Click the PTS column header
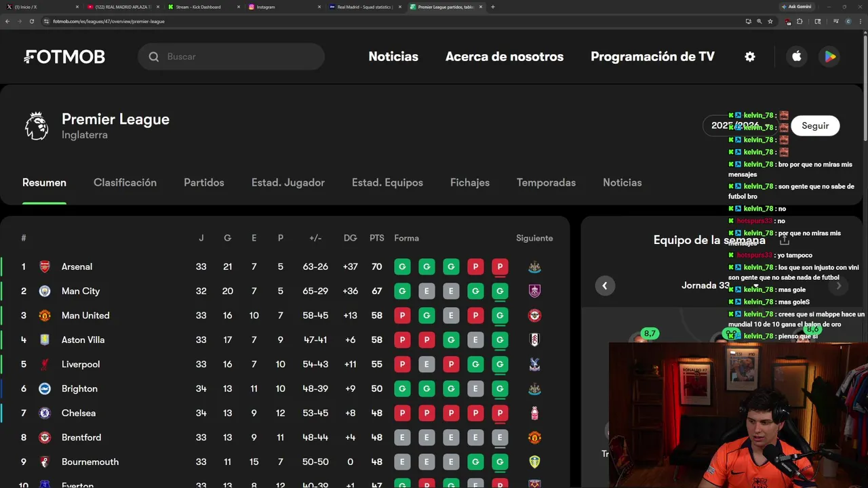 pos(377,238)
